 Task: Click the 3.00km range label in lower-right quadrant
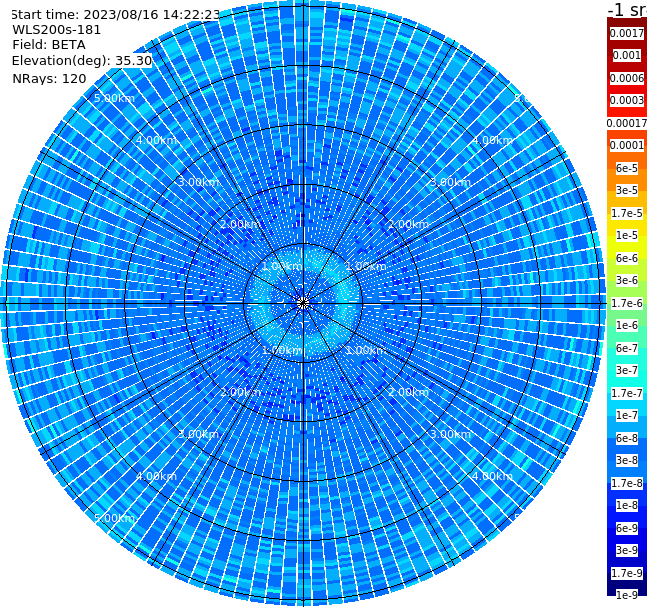point(450,434)
